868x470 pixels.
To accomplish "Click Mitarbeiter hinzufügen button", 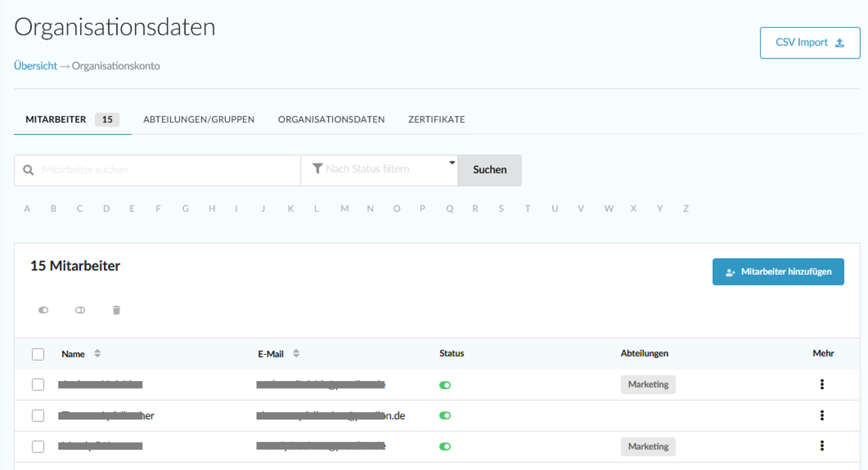I will click(x=778, y=272).
